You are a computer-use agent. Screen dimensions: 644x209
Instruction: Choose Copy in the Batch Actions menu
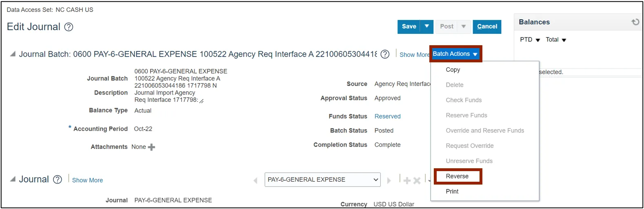click(453, 70)
